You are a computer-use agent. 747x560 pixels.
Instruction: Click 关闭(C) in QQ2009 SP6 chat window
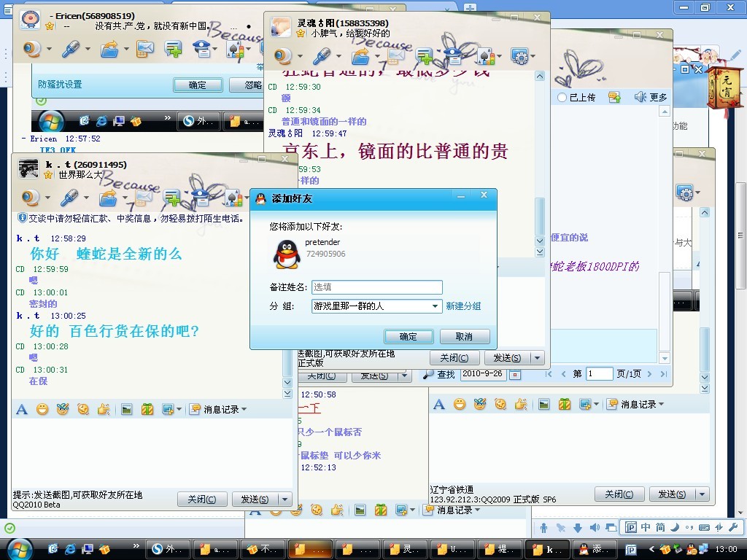pos(619,494)
